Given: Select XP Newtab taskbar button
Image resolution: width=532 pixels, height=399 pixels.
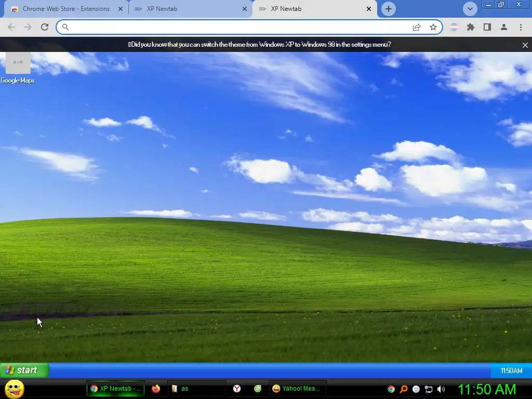Looking at the screenshot, I should [116, 389].
